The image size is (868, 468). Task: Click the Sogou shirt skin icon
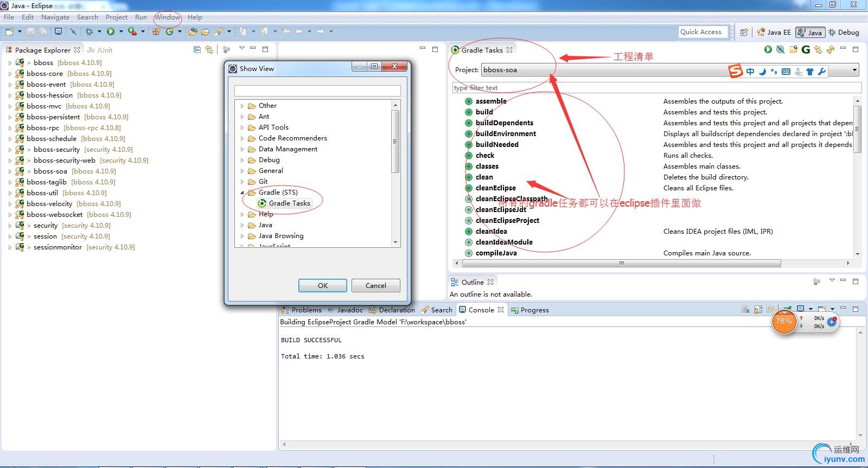point(810,72)
